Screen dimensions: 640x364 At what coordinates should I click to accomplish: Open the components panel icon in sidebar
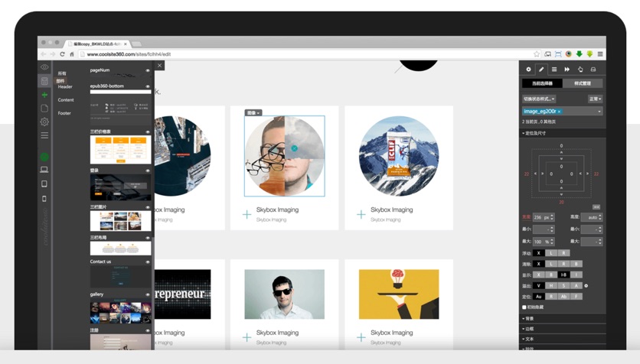tap(44, 81)
